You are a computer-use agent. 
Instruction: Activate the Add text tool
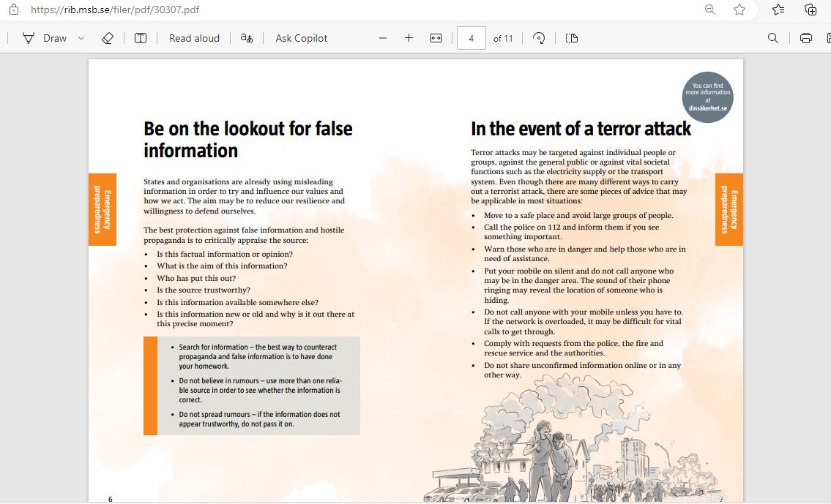(141, 38)
